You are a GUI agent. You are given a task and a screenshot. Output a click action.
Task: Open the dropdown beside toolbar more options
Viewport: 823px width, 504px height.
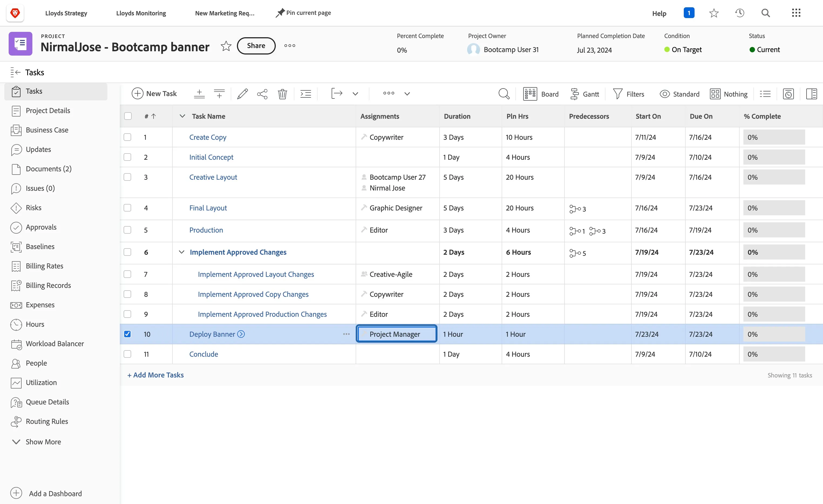click(407, 94)
